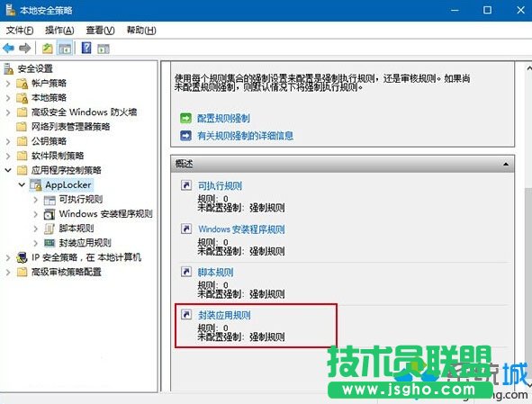Click the 封装应用规则 icon in tree
Screen dimensions: 532x404
point(50,243)
